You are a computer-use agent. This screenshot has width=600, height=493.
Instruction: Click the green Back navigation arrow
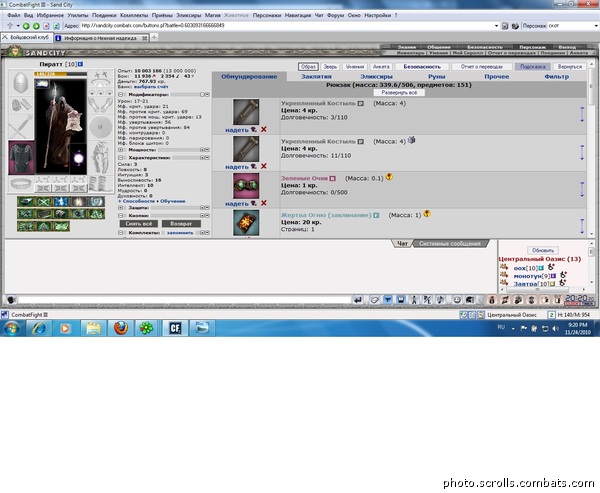[26, 26]
